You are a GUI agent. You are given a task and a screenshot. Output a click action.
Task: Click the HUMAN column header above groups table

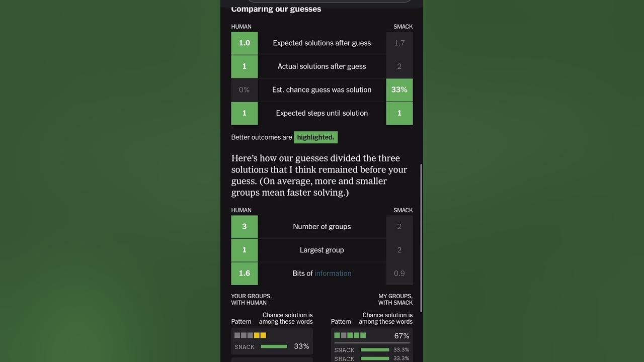click(242, 210)
